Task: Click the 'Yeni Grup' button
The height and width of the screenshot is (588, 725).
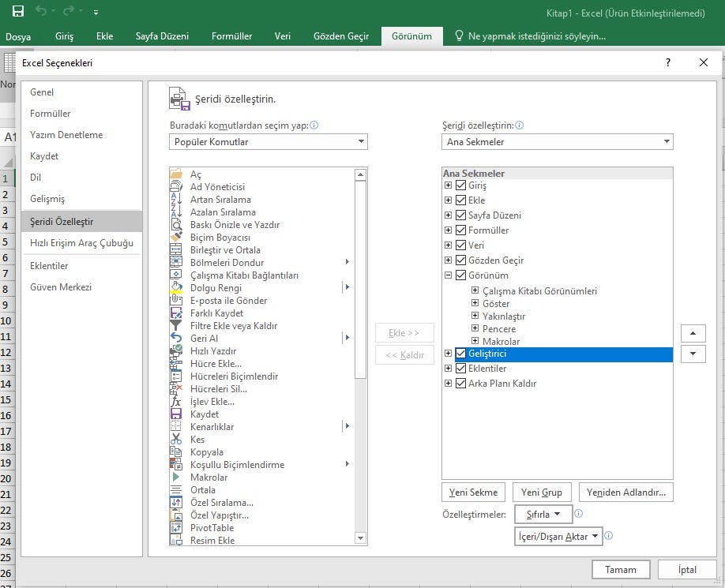Action: pos(542,492)
